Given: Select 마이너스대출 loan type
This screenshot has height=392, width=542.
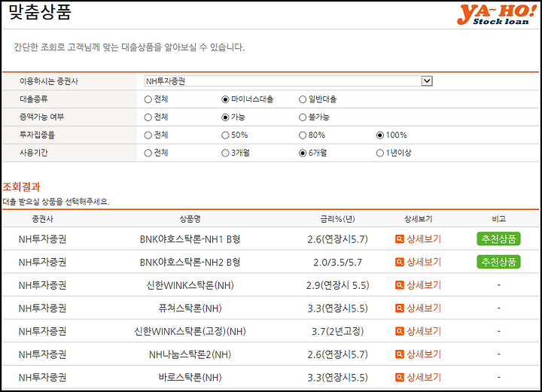Looking at the screenshot, I should click(x=225, y=99).
